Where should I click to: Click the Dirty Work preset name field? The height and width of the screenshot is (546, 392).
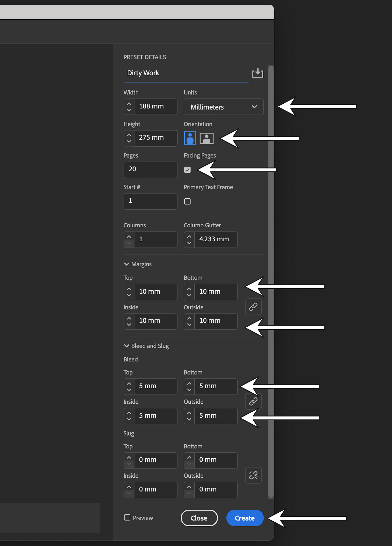pyautogui.click(x=186, y=73)
